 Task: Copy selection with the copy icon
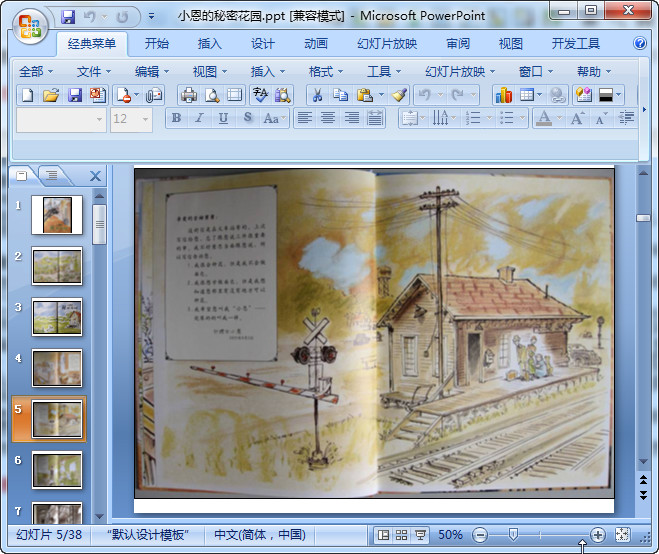(x=340, y=95)
